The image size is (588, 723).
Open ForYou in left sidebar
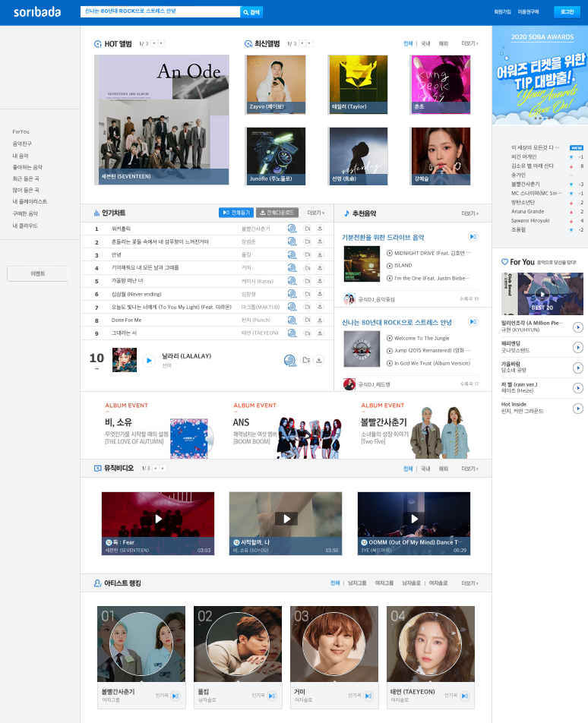21,132
